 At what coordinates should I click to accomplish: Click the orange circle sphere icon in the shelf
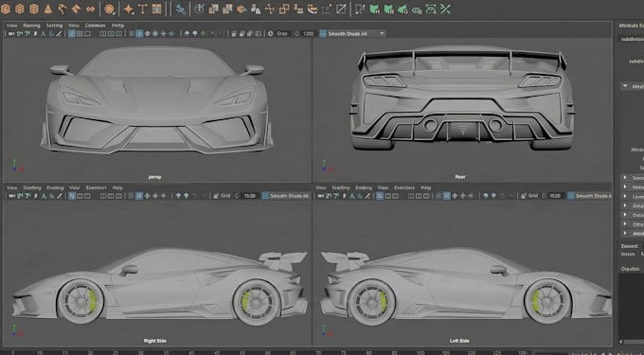pos(109,9)
